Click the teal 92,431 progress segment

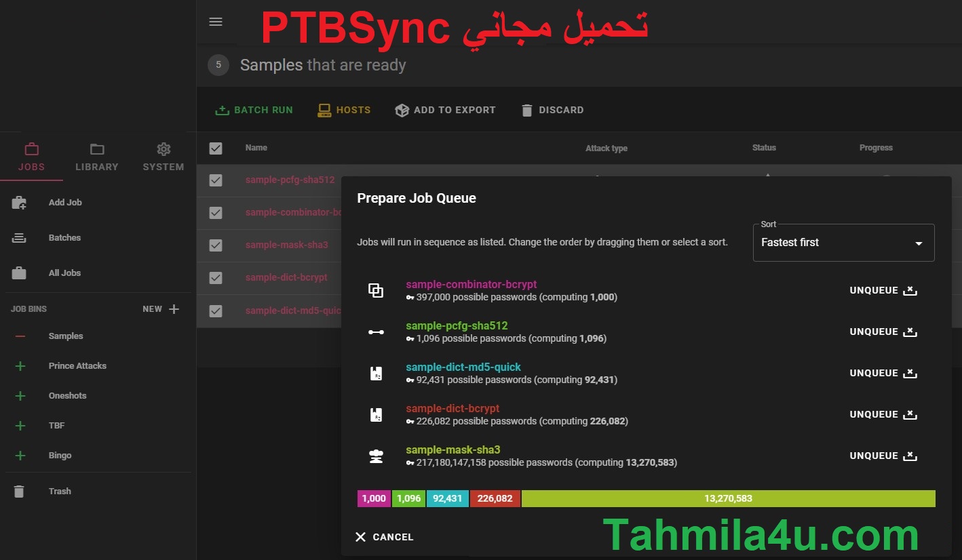(448, 498)
